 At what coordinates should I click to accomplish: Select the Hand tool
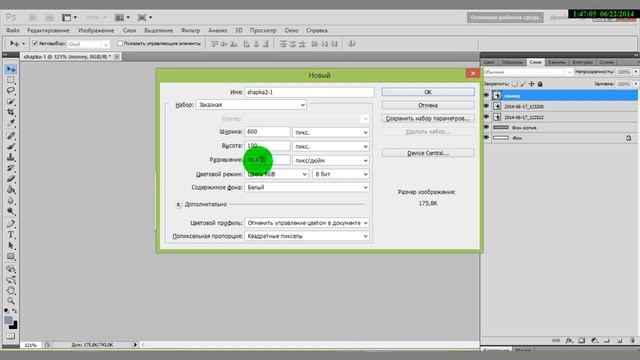[x=11, y=291]
